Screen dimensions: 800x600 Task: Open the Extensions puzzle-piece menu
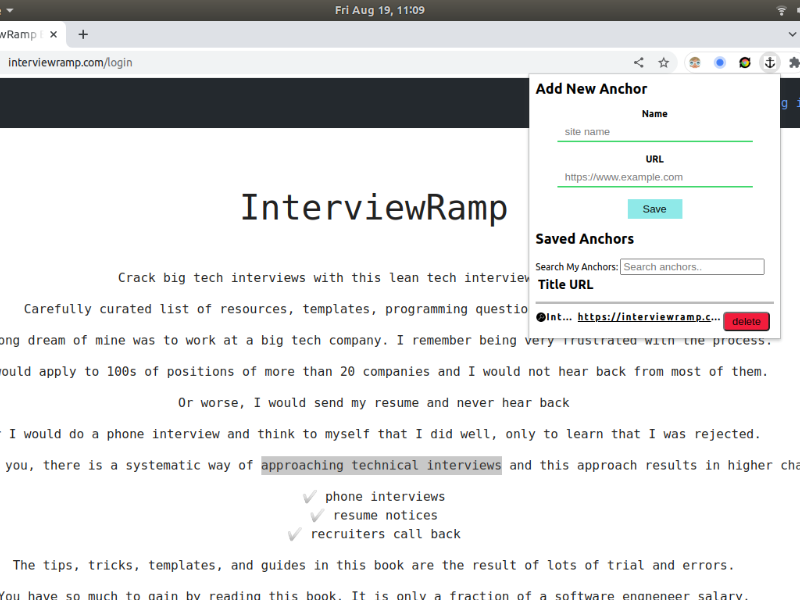pyautogui.click(x=794, y=62)
